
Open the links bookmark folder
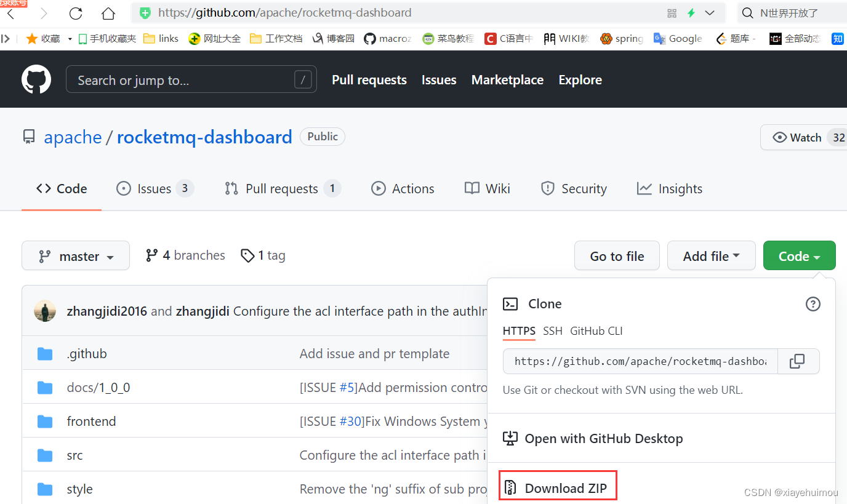pos(161,39)
